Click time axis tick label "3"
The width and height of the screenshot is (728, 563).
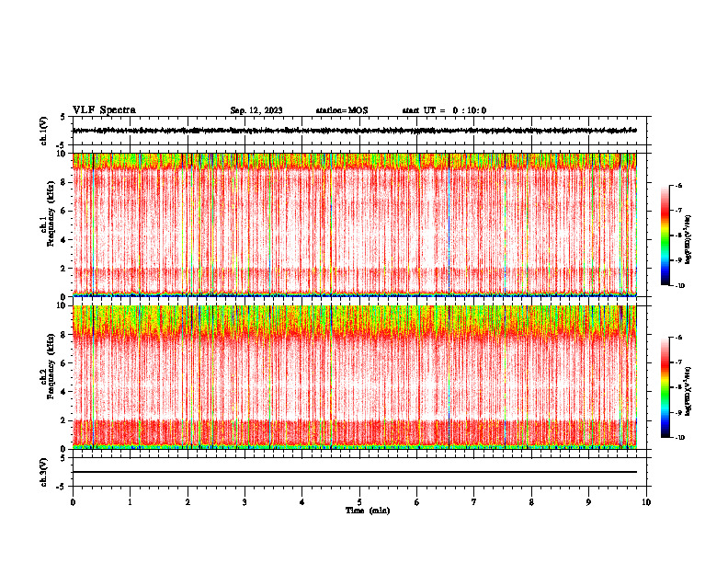245,502
